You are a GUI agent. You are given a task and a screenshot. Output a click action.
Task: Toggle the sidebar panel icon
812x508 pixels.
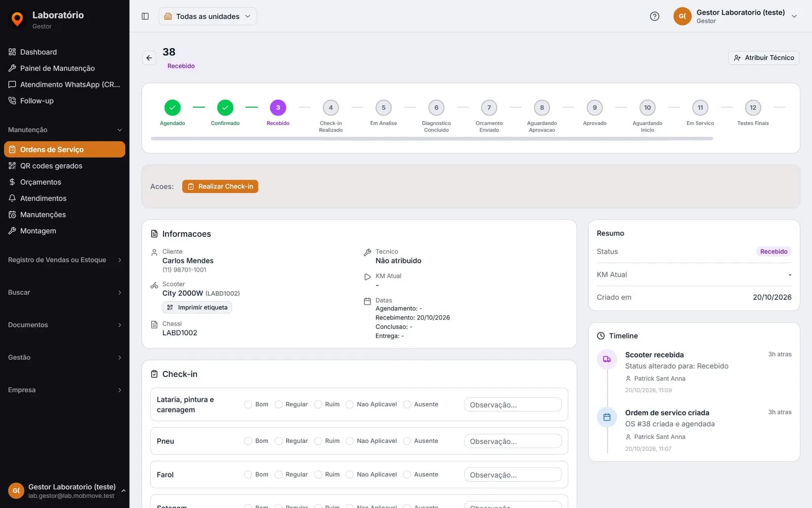pos(145,16)
